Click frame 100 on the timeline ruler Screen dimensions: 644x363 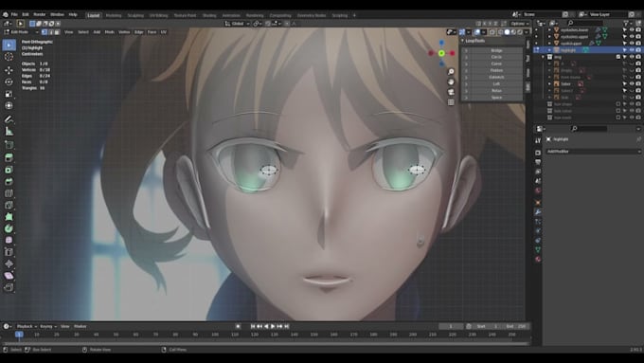click(x=215, y=335)
